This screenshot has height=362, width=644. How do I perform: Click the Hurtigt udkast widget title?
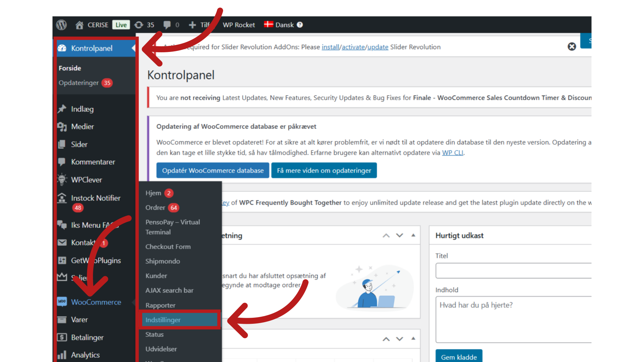pos(459,235)
